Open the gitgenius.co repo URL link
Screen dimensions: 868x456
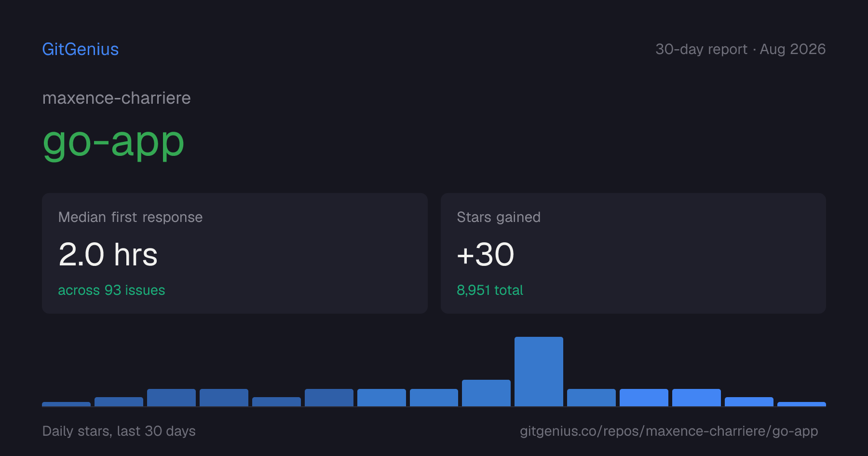click(x=669, y=431)
